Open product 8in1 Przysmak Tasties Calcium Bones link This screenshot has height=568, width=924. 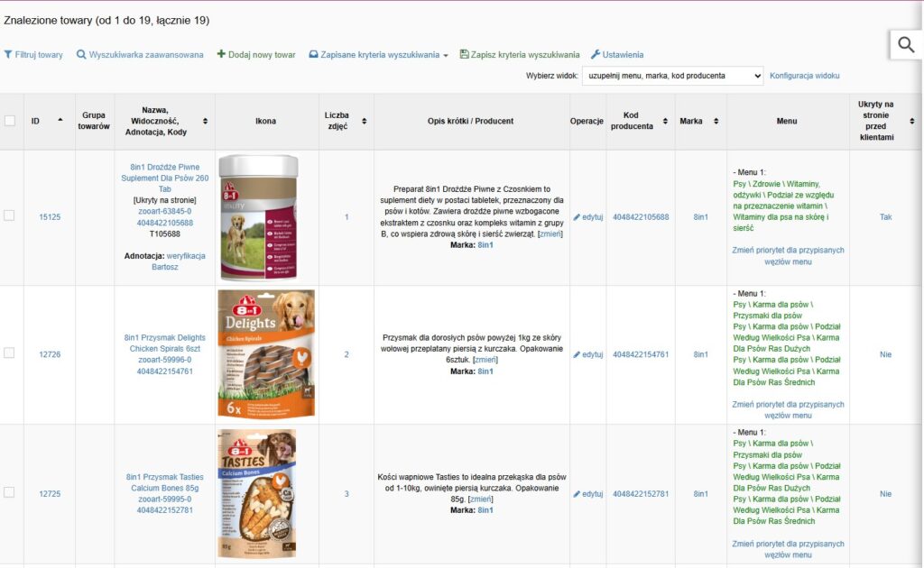164,482
